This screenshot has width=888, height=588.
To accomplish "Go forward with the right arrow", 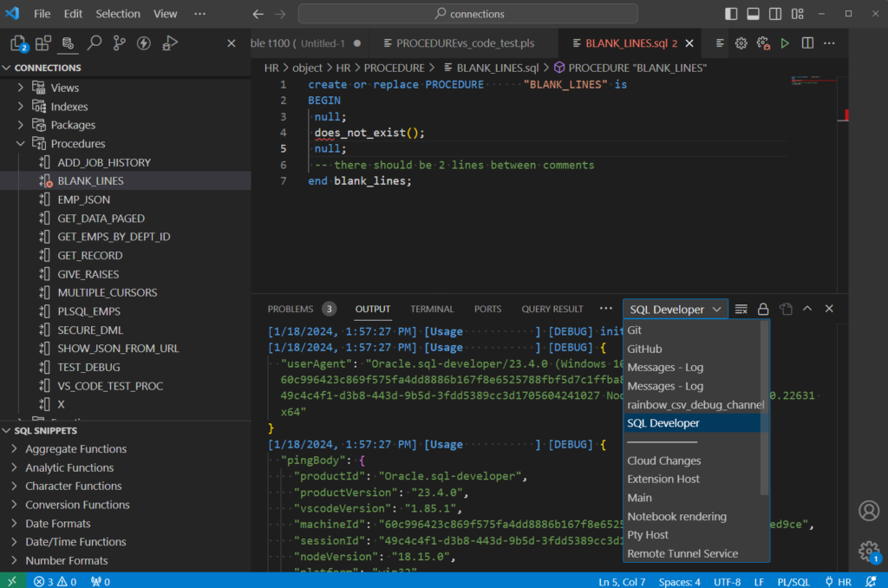I will (x=280, y=14).
